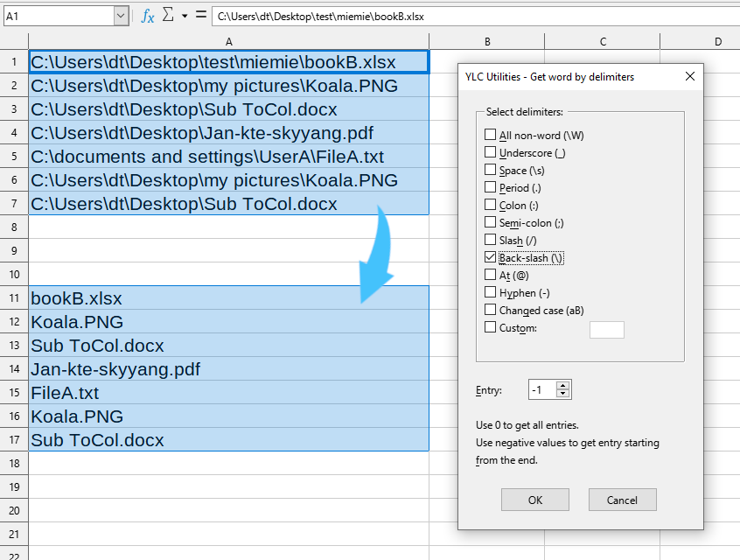Viewport: 740px width, 560px height.
Task: Enable the Underscore (_) delimiter
Action: [x=492, y=151]
